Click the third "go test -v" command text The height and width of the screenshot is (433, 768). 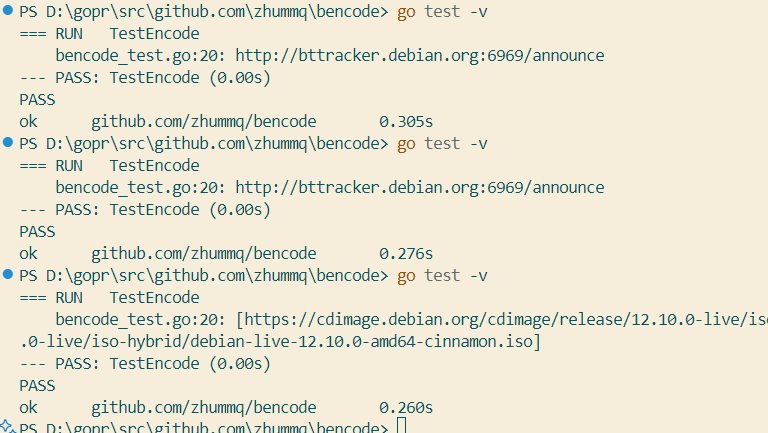[x=442, y=275]
